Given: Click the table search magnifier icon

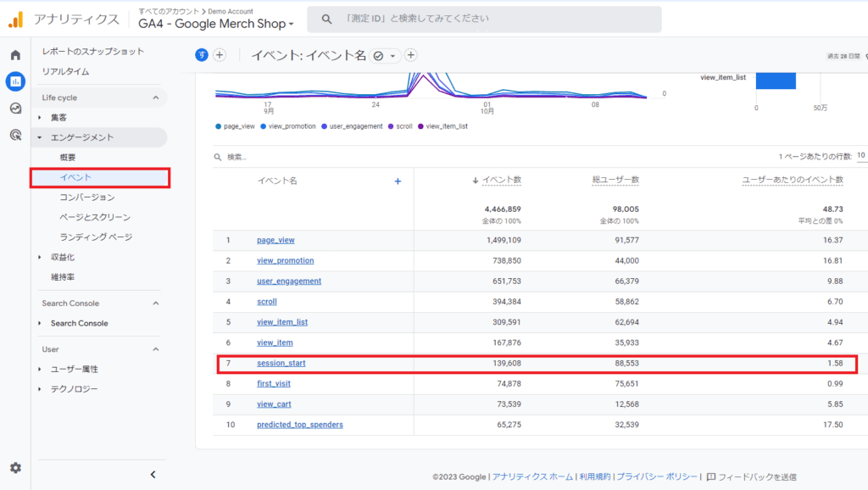Looking at the screenshot, I should [x=218, y=157].
